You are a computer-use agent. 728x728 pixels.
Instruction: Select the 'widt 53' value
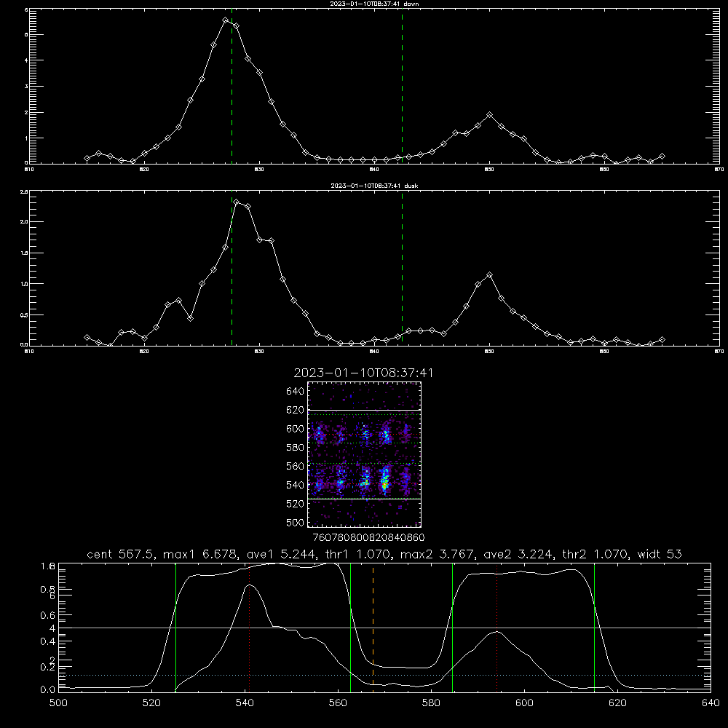tap(660, 554)
